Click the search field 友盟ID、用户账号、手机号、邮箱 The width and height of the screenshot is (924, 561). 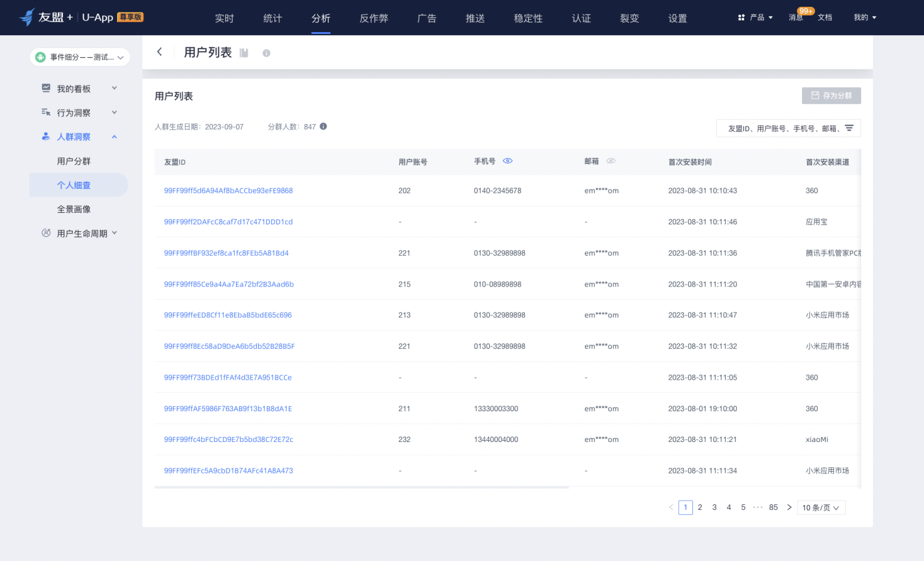[x=788, y=128]
